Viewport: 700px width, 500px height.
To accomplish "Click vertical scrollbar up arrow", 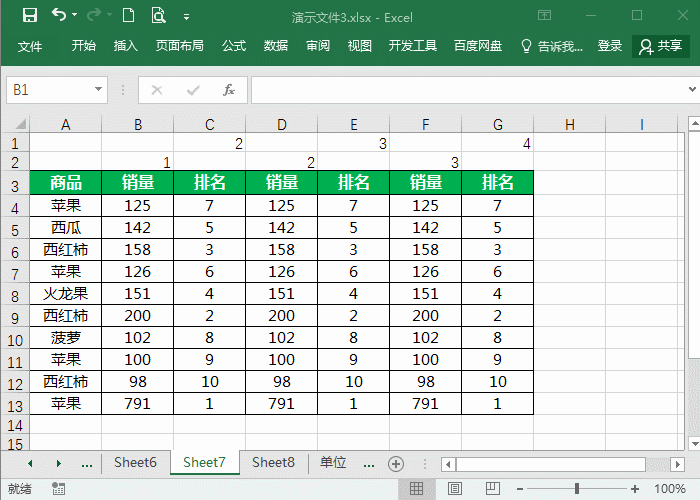I will click(694, 123).
